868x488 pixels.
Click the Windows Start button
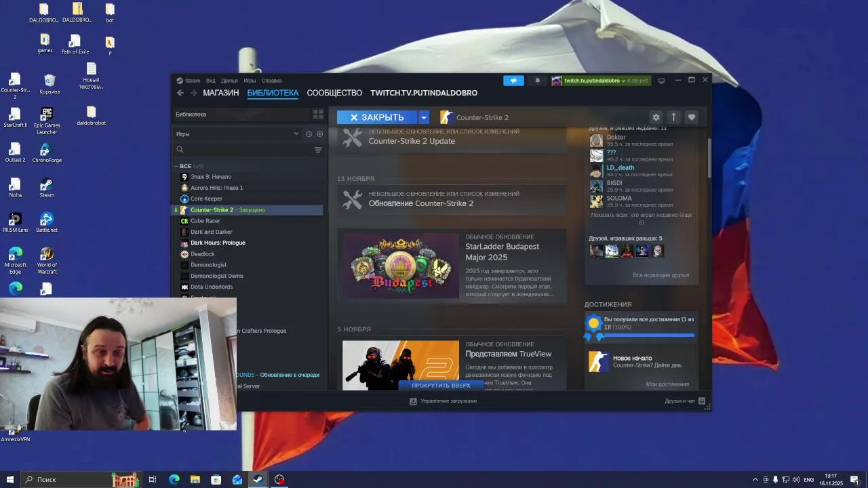10,479
